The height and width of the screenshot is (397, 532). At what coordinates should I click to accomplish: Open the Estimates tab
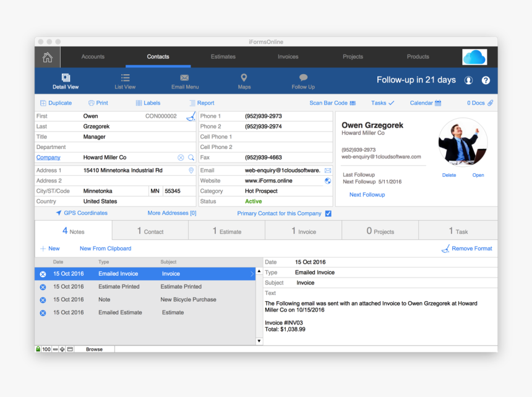click(x=223, y=57)
